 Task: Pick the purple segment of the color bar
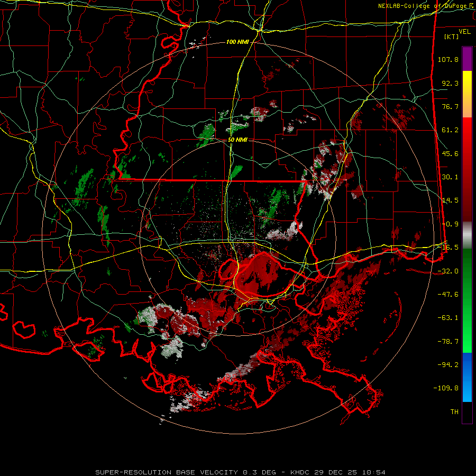tap(467, 59)
